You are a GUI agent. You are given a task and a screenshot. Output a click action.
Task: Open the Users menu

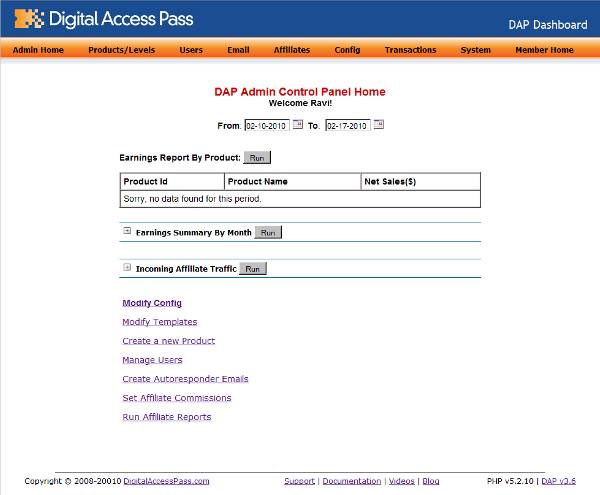191,50
